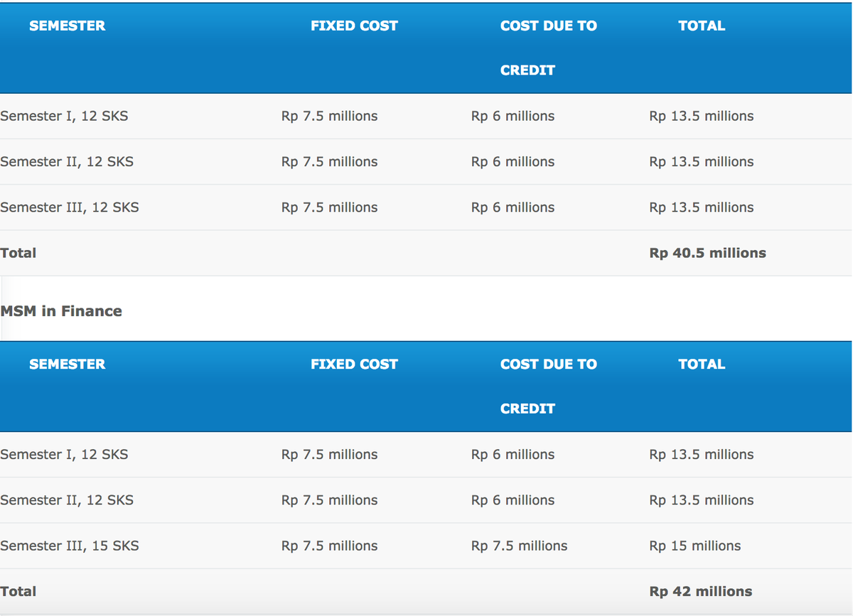
Task: Click Semester I fixed cost in first table
Action: pyautogui.click(x=329, y=116)
